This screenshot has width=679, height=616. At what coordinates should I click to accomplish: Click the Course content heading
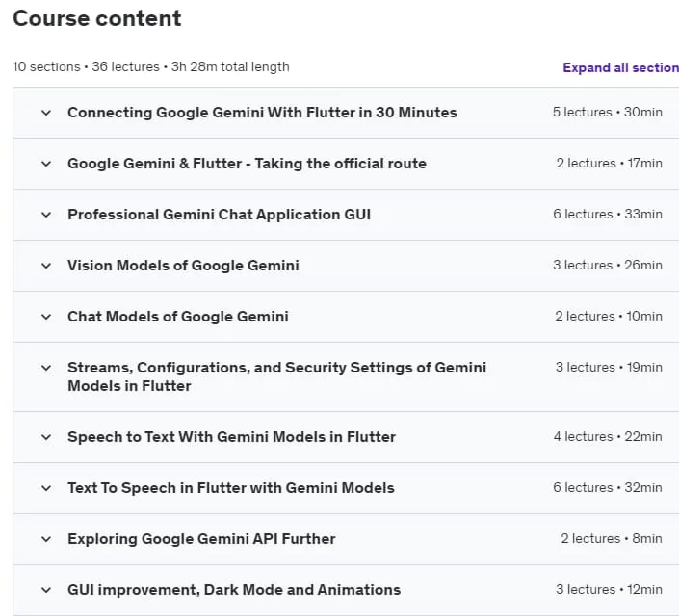(97, 18)
